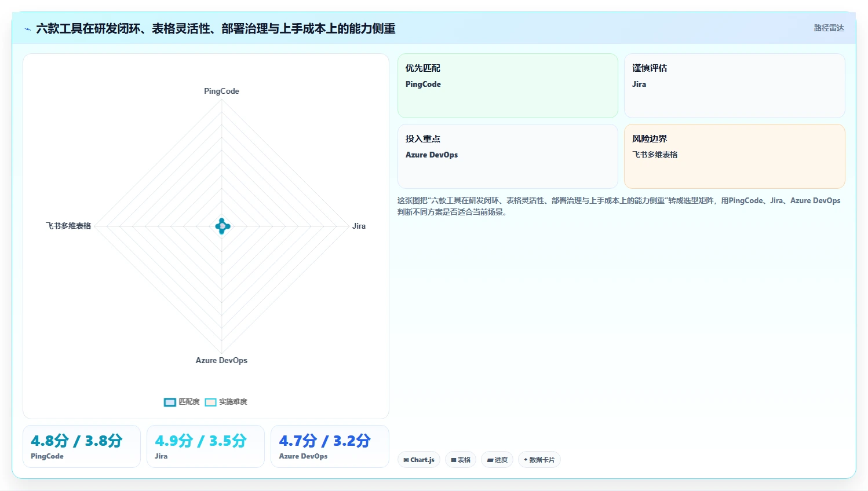Click the icon inside the 表格 chip
868x491 pixels.
[454, 460]
